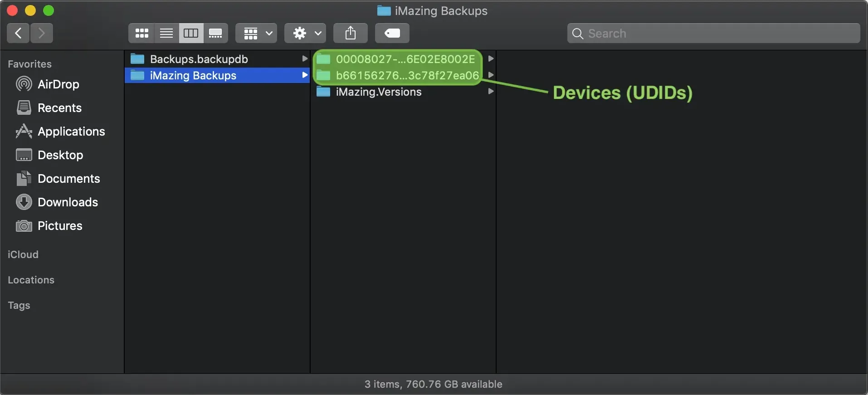Viewport: 868px width, 395px height.
Task: Select the Tags sidebar heading
Action: [x=19, y=305]
